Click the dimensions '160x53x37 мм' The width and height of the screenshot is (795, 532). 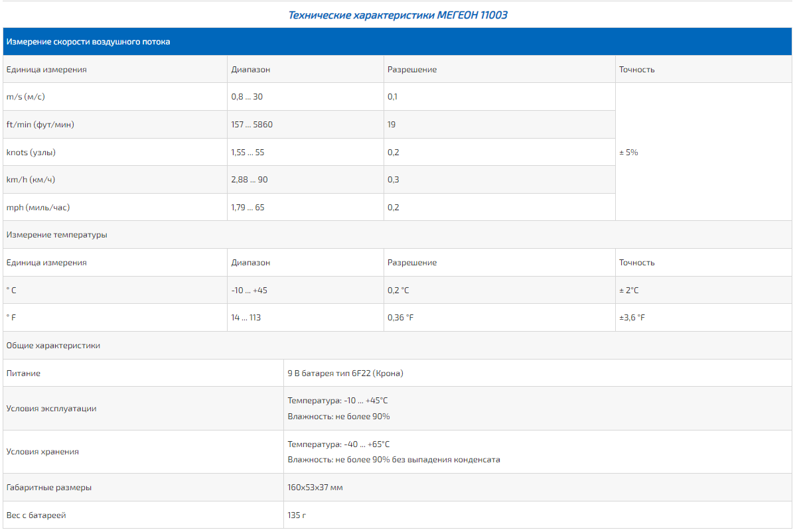[315, 488]
